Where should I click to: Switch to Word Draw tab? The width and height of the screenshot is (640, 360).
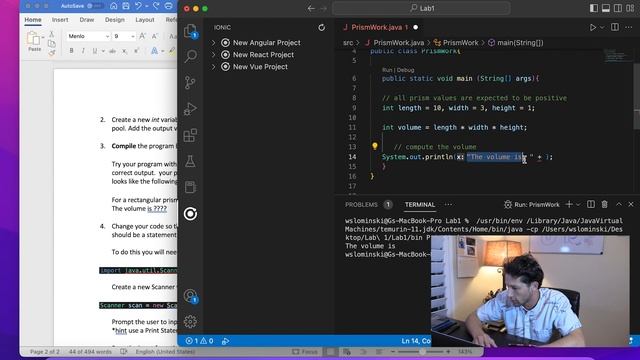[87, 20]
